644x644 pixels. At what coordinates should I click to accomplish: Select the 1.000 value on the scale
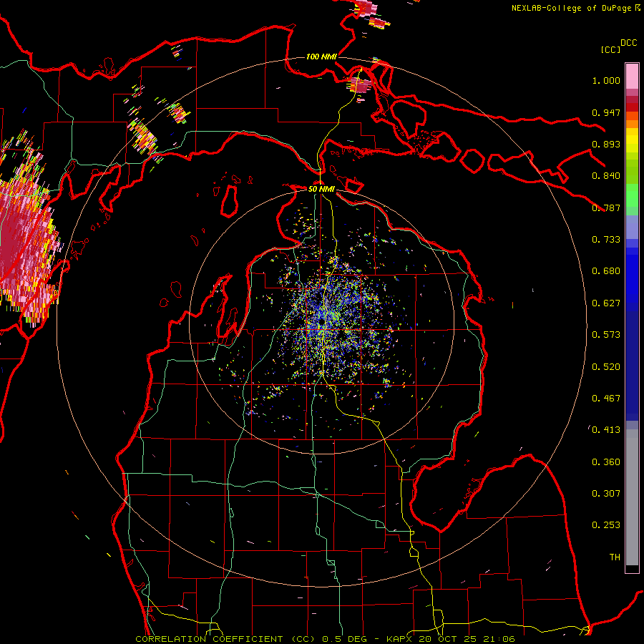(606, 80)
